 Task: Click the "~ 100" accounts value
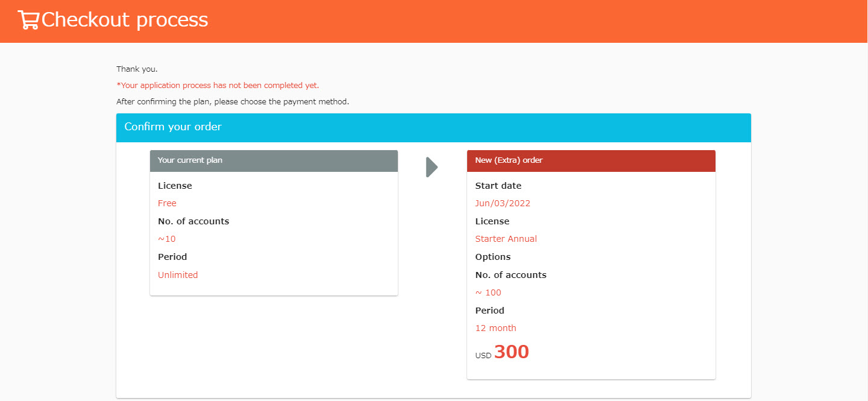(488, 293)
